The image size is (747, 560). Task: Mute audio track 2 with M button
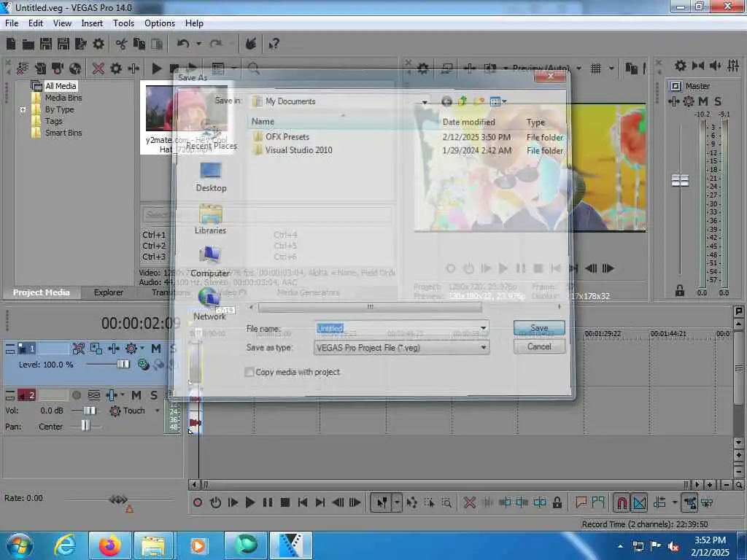point(136,395)
